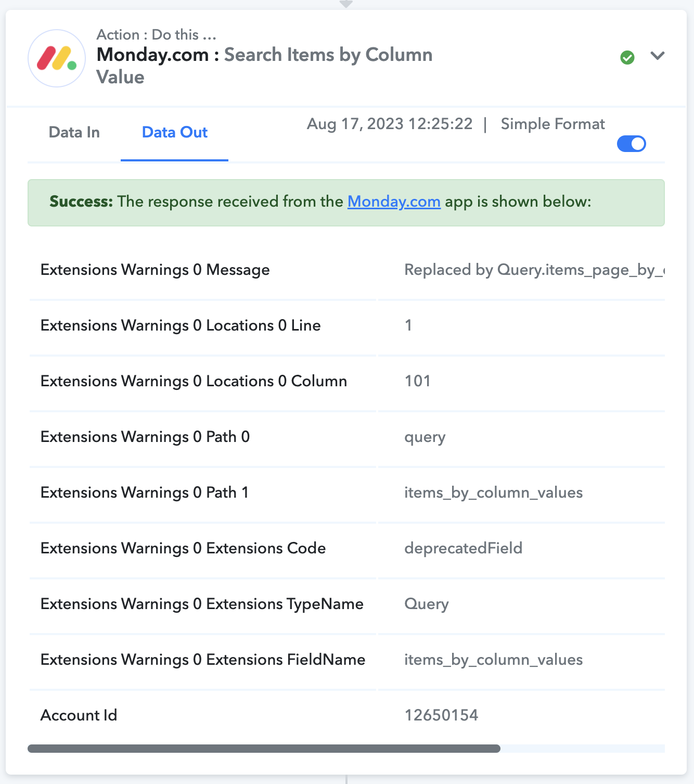Click the 'Action : Do this ...' label
The image size is (694, 784).
coord(157,34)
